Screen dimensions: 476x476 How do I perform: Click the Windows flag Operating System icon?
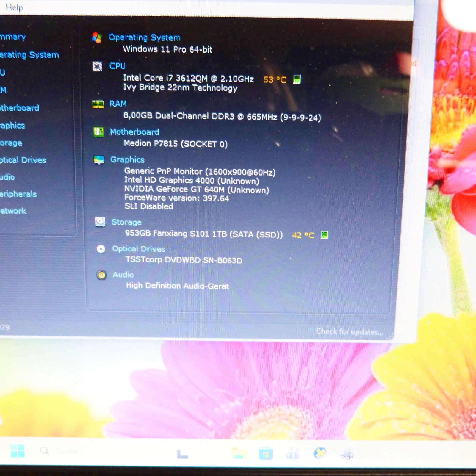[x=97, y=38]
